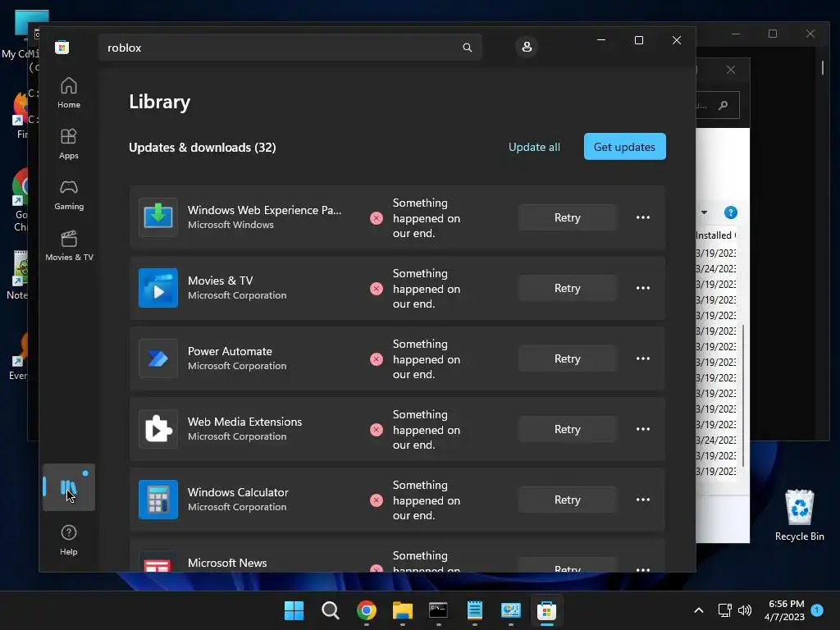840x630 pixels.
Task: Open More options for Windows Calculator
Action: [x=643, y=500]
